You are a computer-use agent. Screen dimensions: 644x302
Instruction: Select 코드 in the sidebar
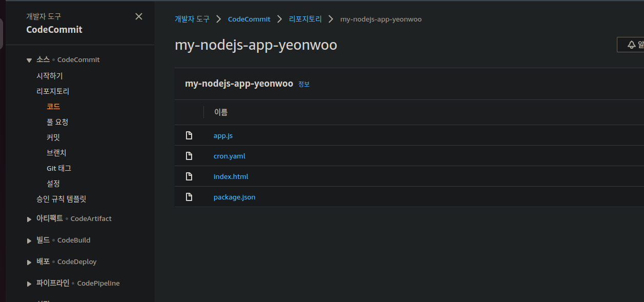[53, 107]
